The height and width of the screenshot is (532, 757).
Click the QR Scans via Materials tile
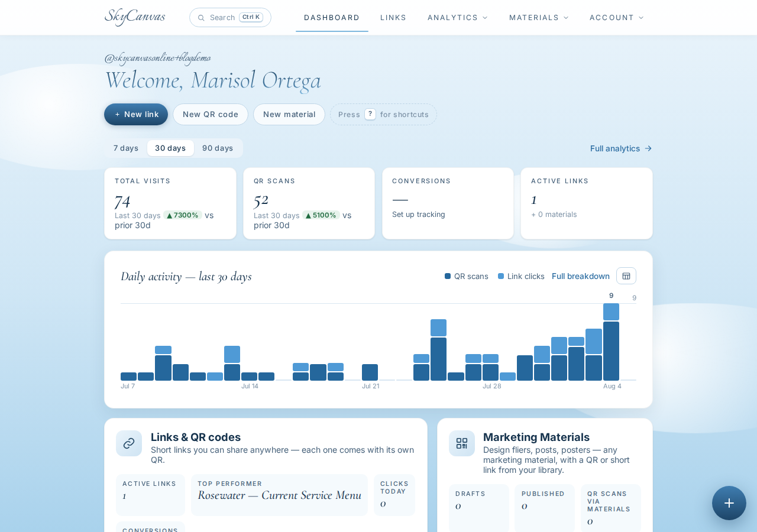click(611, 508)
